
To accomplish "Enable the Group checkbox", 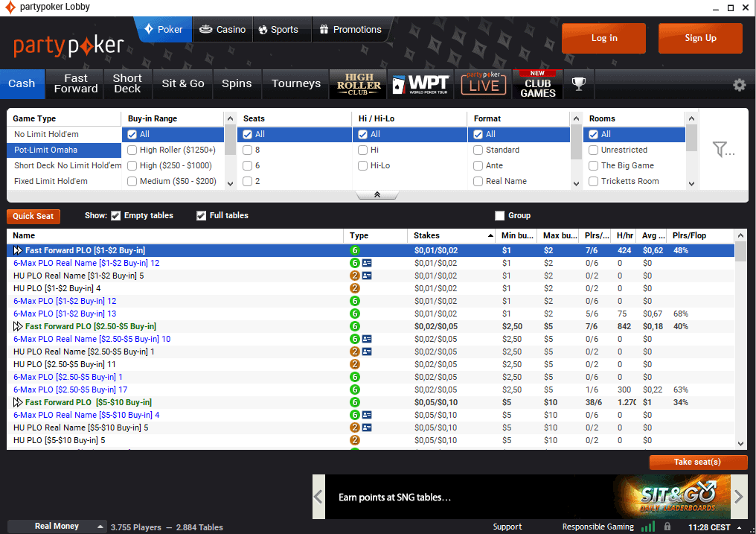I will pos(500,216).
